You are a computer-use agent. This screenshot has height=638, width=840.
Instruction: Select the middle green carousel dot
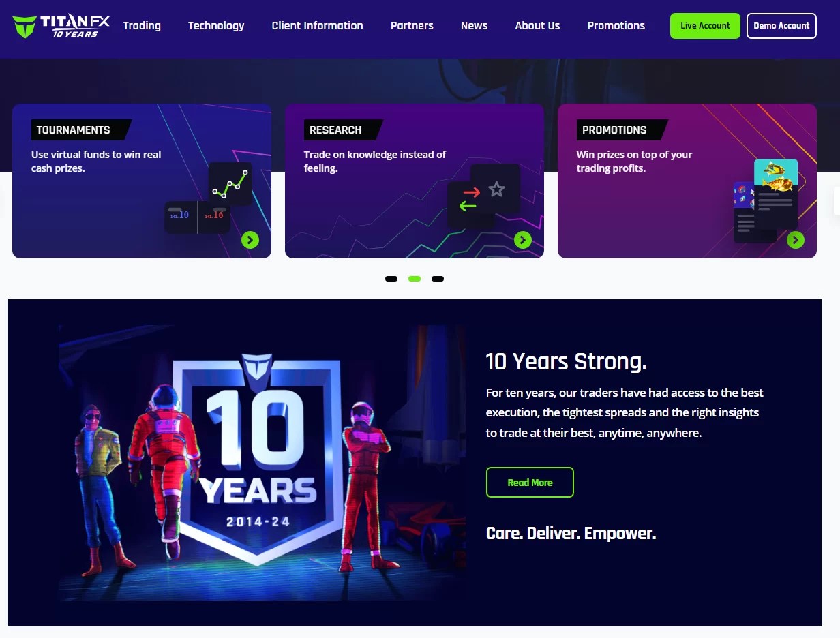click(415, 278)
